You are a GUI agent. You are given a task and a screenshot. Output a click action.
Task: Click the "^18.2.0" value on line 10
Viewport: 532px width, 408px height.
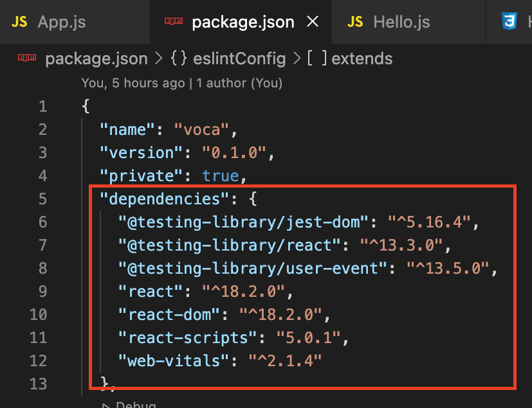(280, 315)
